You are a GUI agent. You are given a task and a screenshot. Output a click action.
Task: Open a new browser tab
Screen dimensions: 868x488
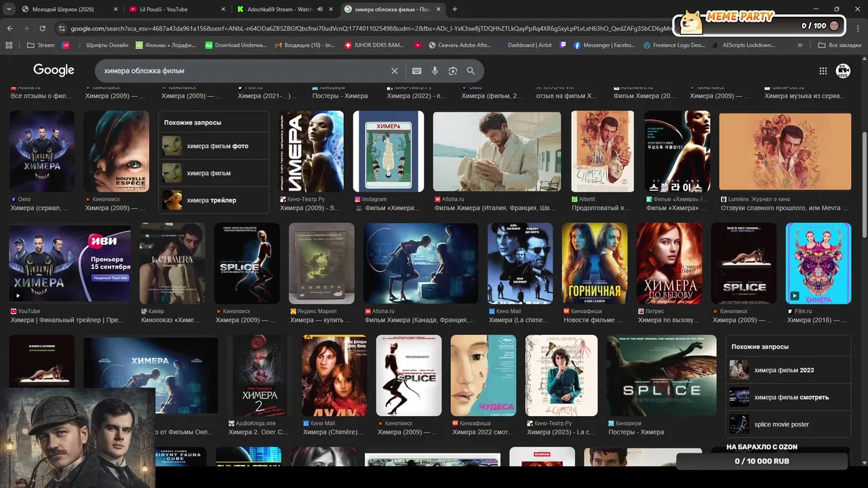tap(454, 9)
